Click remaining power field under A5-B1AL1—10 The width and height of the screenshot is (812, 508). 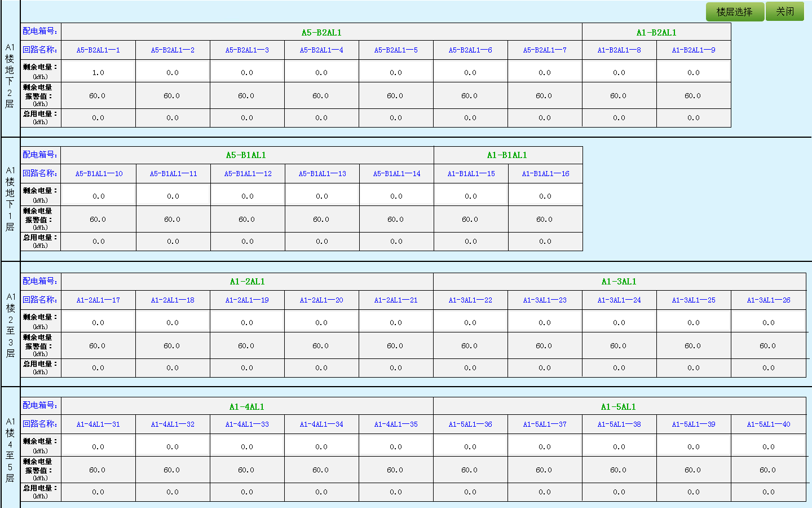click(99, 195)
